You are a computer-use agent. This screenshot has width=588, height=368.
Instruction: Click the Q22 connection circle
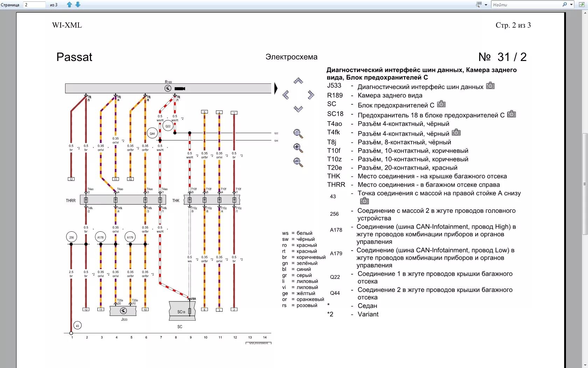tap(168, 126)
